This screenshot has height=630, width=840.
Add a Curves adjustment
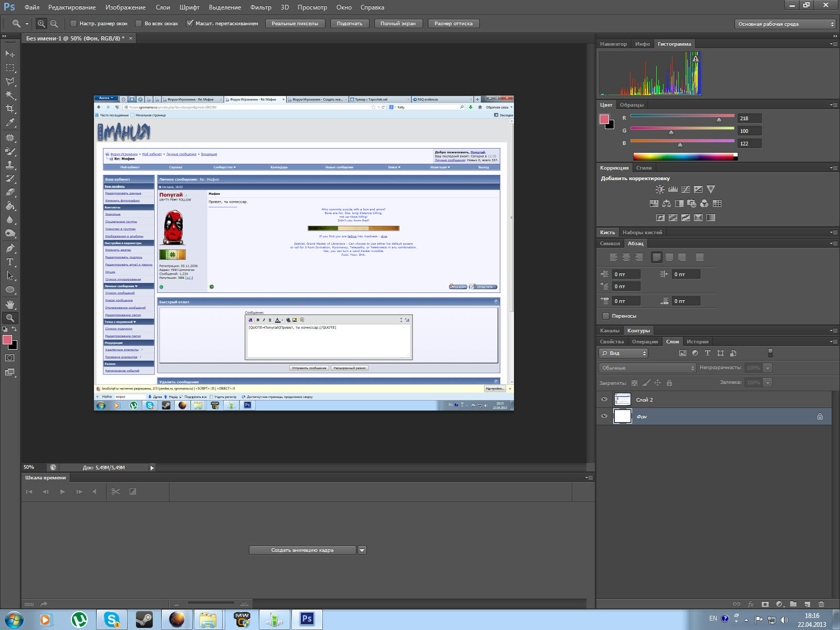[x=685, y=190]
